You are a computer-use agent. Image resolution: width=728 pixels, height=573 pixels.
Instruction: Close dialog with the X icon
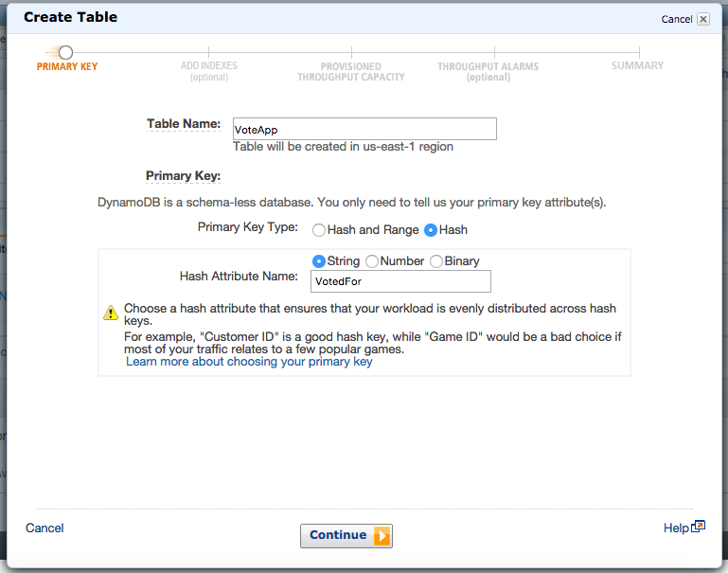[703, 19]
